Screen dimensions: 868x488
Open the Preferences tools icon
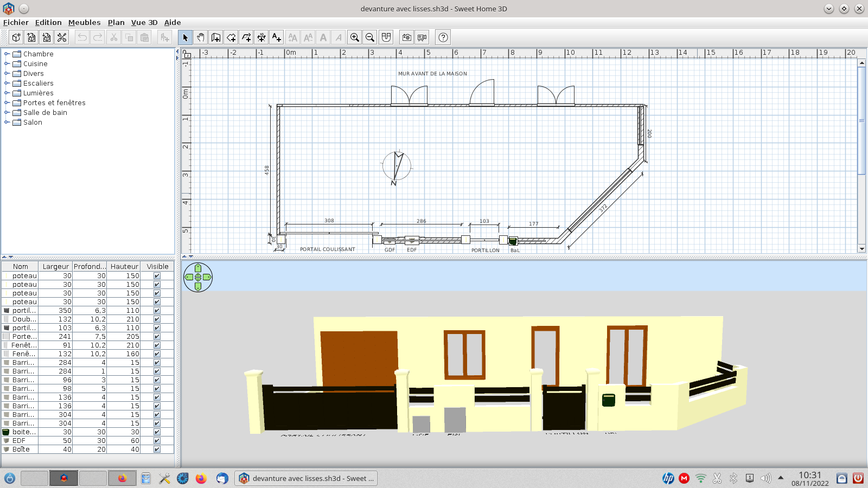62,37
